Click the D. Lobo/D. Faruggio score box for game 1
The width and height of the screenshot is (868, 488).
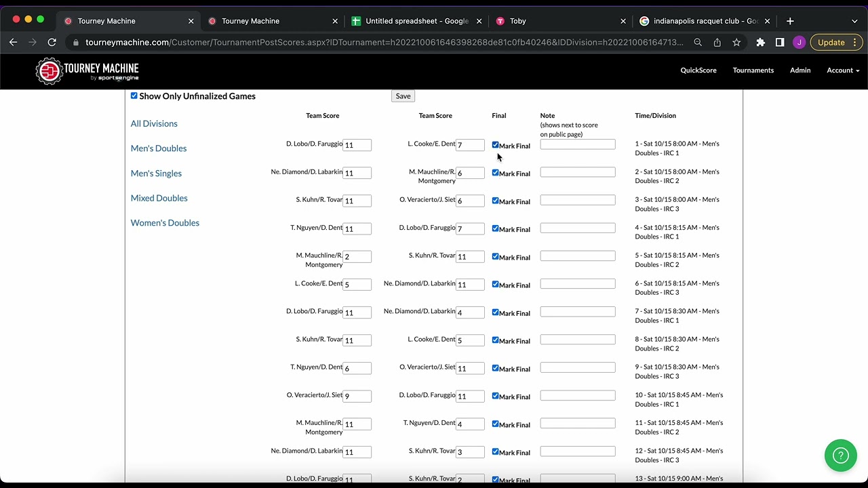click(357, 145)
